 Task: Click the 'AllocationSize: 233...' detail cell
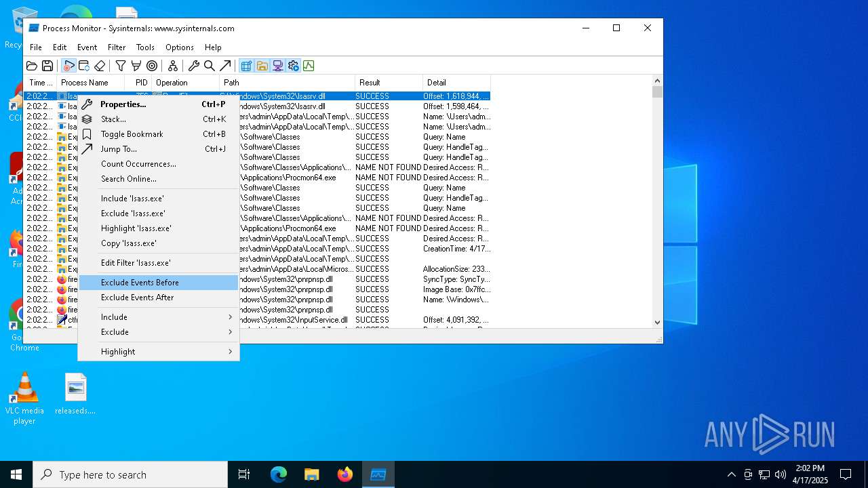coord(456,269)
